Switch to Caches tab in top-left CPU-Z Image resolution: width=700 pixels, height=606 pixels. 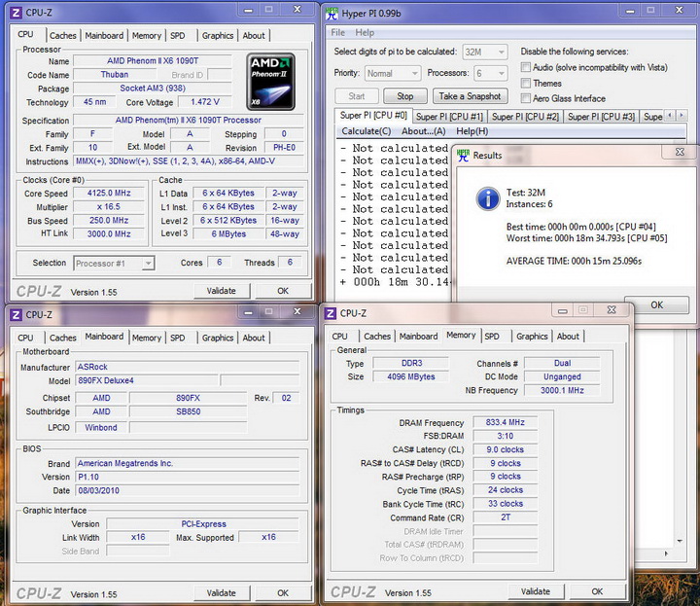tap(63, 35)
